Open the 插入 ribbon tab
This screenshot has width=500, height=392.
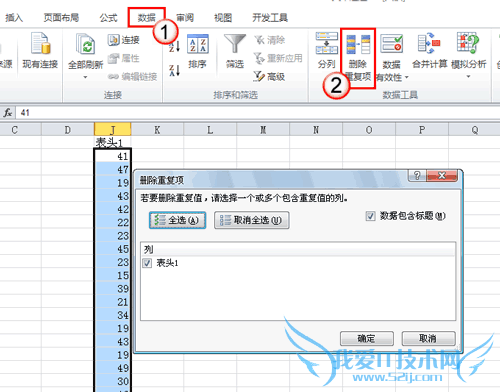[14, 17]
